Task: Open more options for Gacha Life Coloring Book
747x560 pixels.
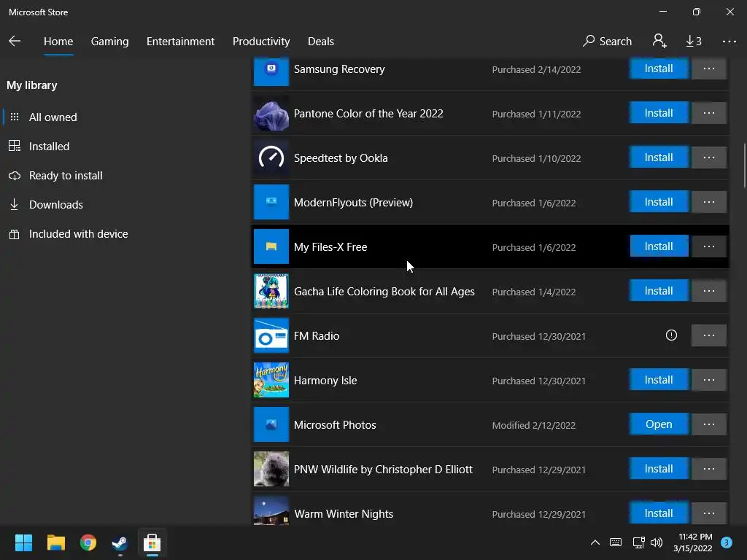Action: [709, 290]
